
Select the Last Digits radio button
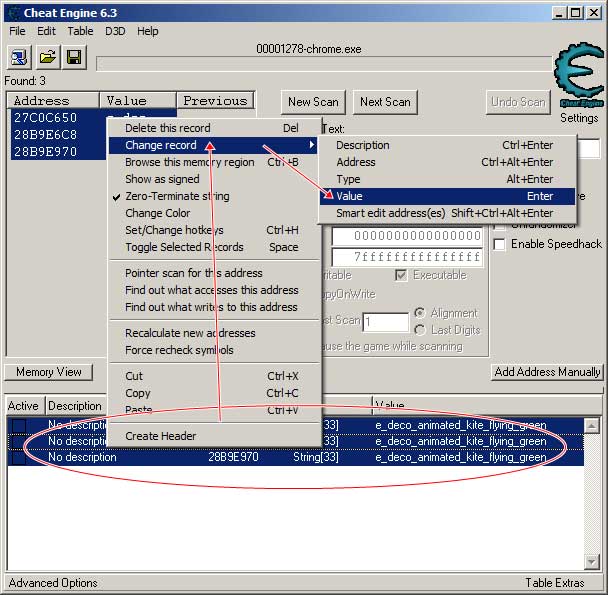point(420,330)
